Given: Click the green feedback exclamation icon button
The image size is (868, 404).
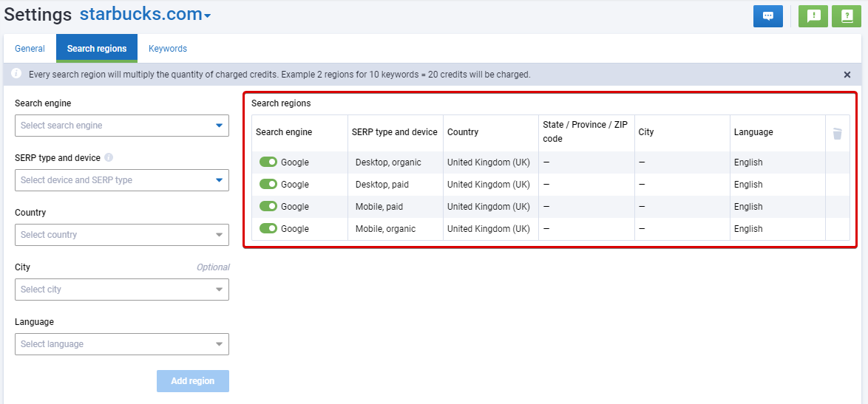Looking at the screenshot, I should [x=813, y=16].
